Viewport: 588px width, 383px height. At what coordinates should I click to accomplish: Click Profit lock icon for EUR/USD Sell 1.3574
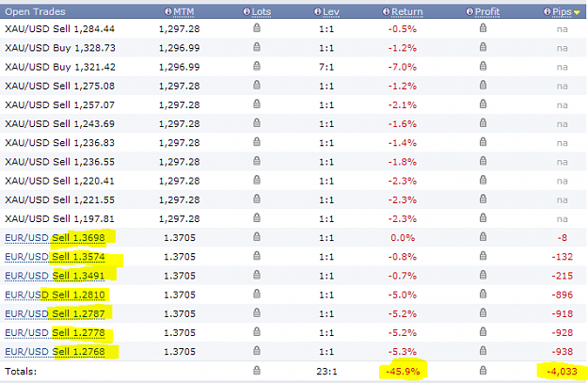click(483, 256)
